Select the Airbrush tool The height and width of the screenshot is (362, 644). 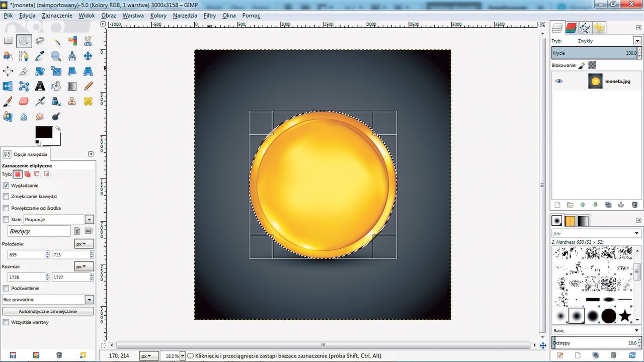(x=40, y=101)
